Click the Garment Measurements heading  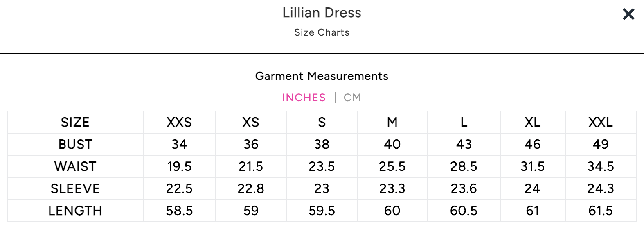pos(322,76)
